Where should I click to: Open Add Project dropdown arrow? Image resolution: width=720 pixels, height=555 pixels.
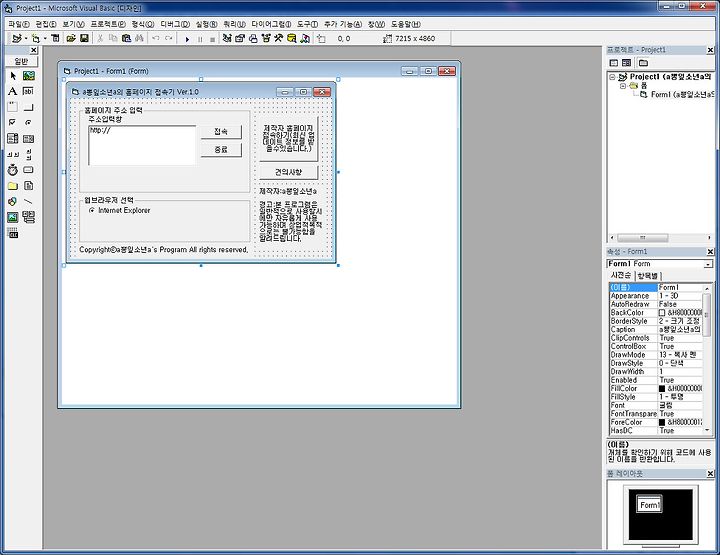coord(26,39)
